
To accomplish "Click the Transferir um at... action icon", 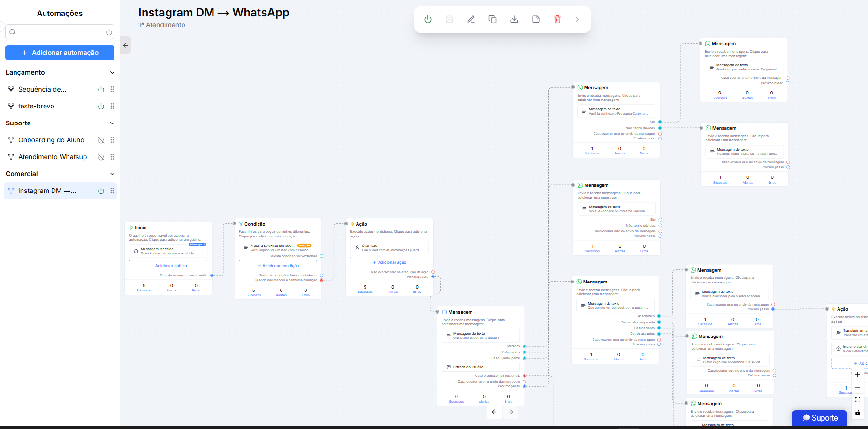I will pos(838,333).
